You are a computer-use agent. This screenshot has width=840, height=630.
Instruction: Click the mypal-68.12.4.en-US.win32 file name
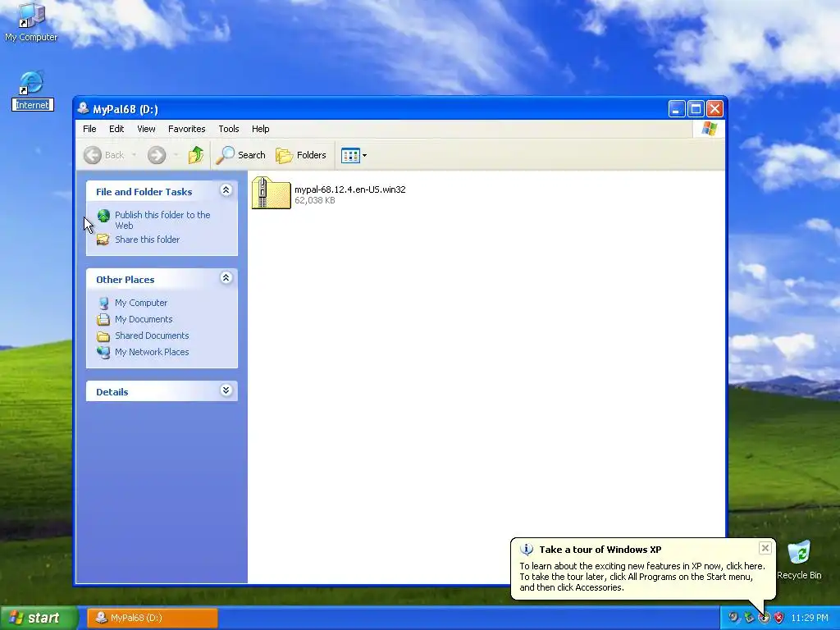point(349,189)
